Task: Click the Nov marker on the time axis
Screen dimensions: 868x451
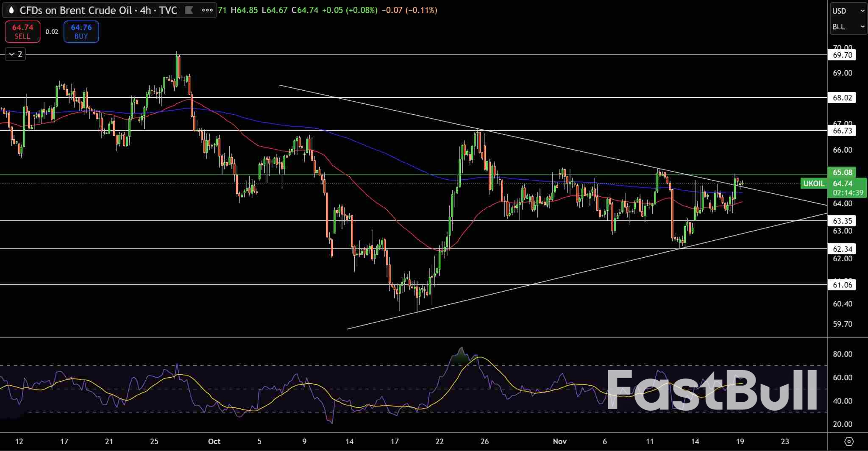Action: point(559,441)
